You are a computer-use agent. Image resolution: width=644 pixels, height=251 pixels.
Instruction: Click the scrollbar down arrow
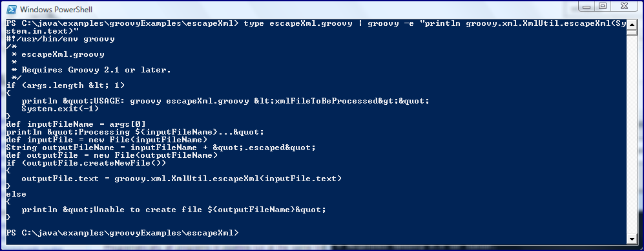click(x=632, y=239)
